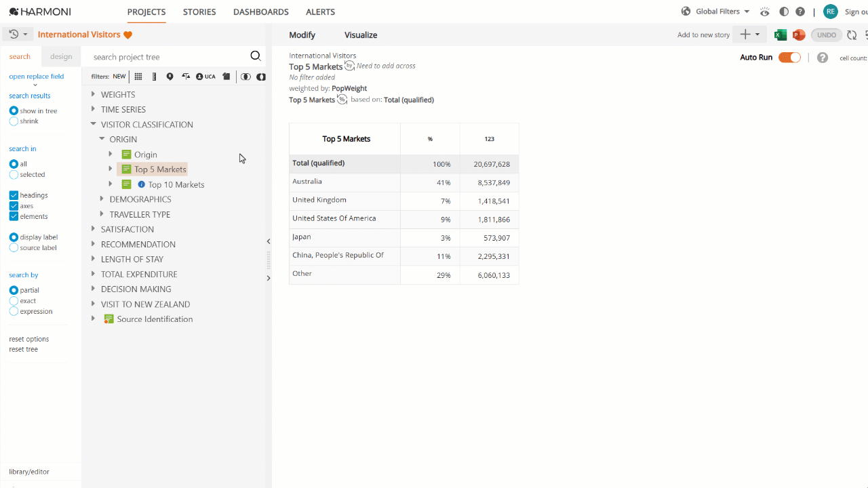Click the balance scale filter icon
868x488 pixels.
click(186, 77)
